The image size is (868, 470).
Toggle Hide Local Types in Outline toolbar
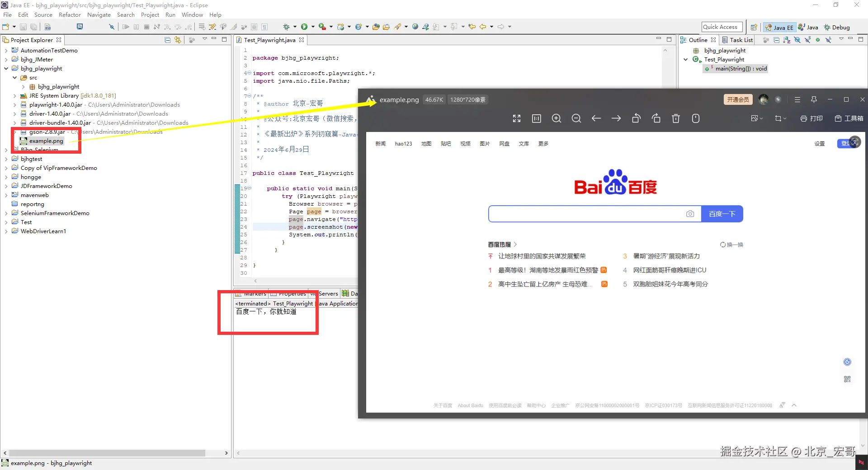[x=828, y=40]
